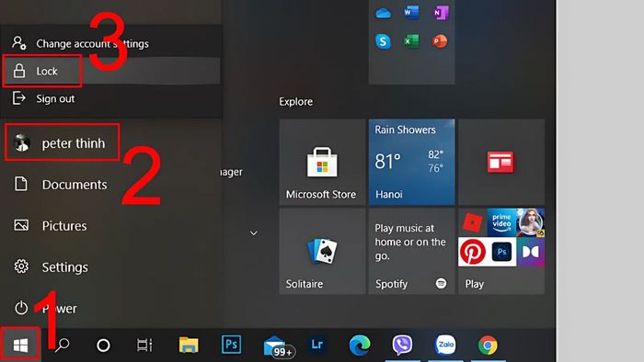This screenshot has height=362, width=644.
Task: Open Skype icon in Office tile
Action: [384, 41]
